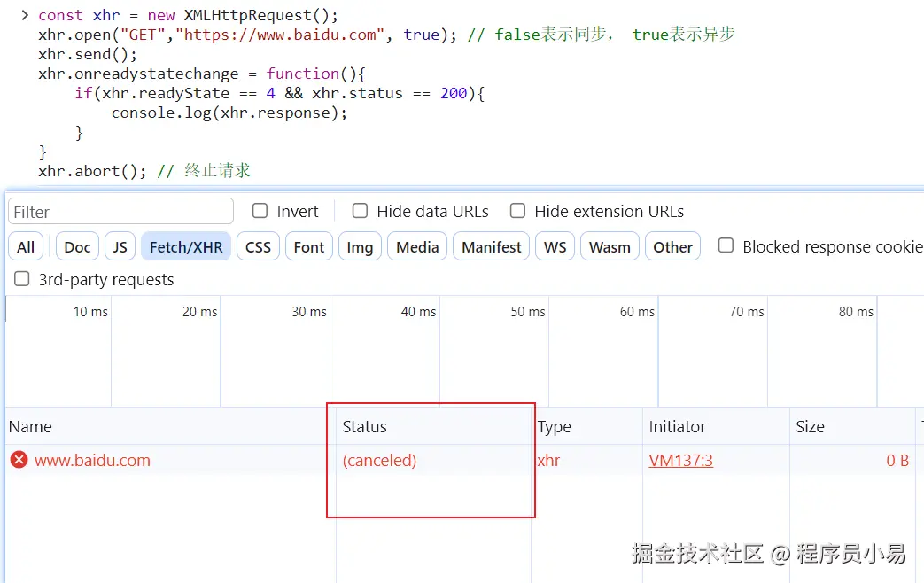
Task: Filter requests by JS type
Action: click(120, 247)
